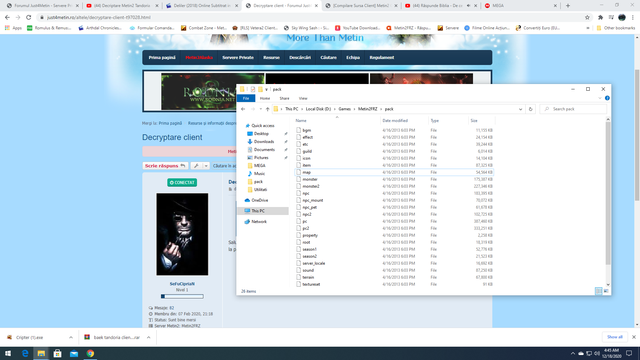Open Microsoft Store from the taskbar
Image resolution: width=640 pixels, height=360 pixels.
[x=58, y=353]
